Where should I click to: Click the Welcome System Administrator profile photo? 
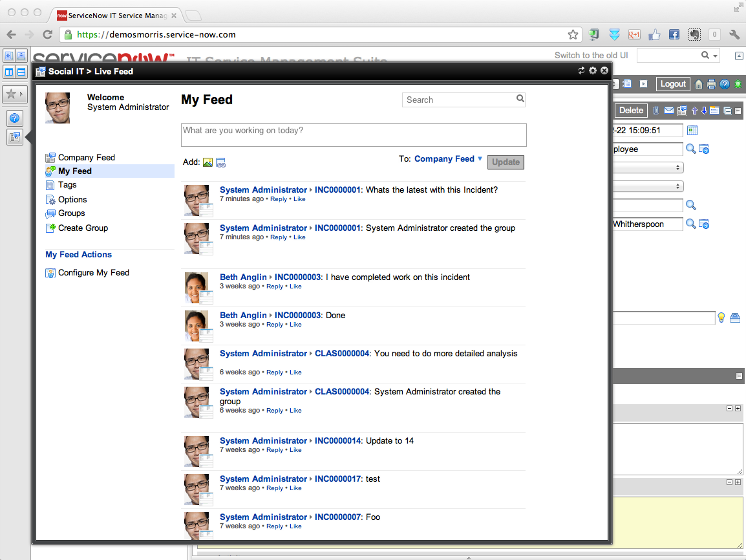click(x=58, y=108)
